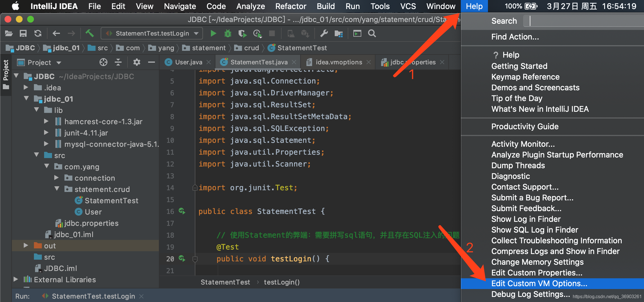644x302 pixels.
Task: Expand the out folder node
Action: point(26,245)
